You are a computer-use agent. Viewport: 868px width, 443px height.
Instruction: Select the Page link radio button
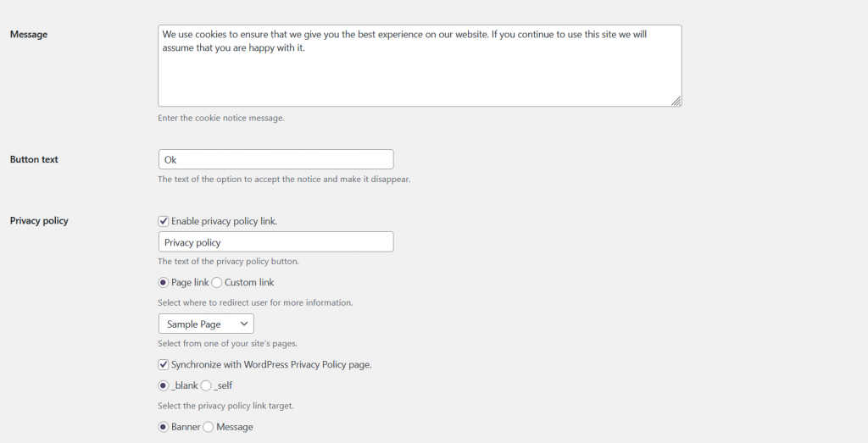click(164, 283)
